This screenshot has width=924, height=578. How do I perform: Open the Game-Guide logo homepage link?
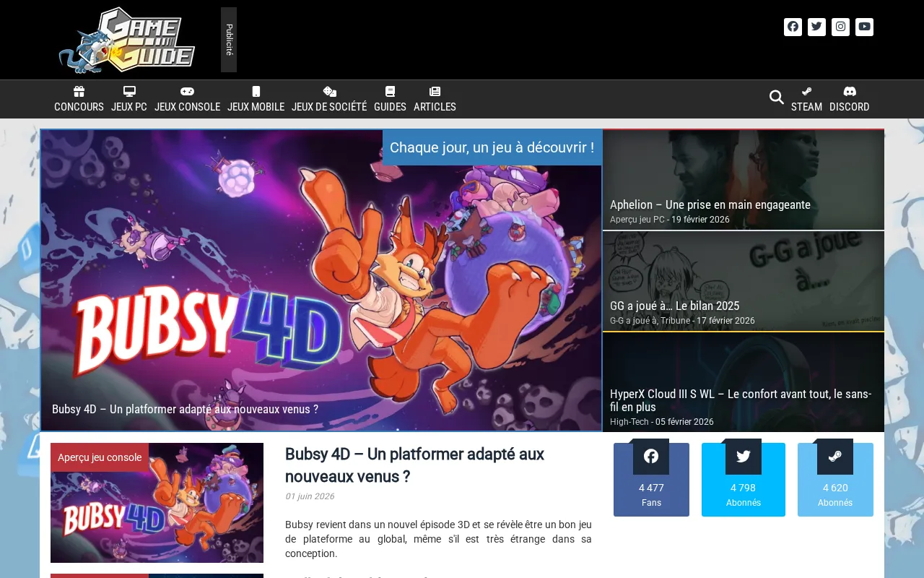pyautogui.click(x=127, y=40)
